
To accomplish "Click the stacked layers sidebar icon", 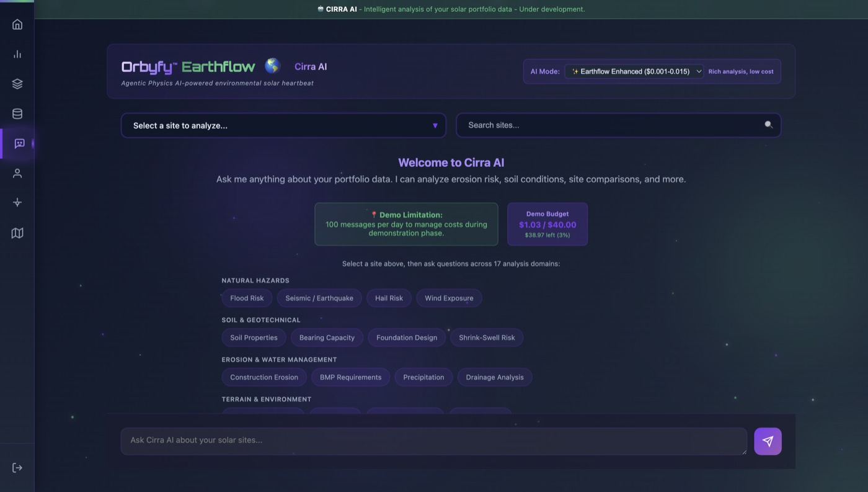I will (x=17, y=84).
